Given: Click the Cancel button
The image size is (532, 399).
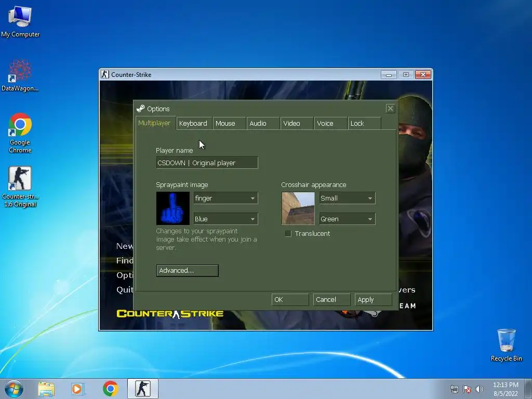Looking at the screenshot, I should click(x=331, y=300).
